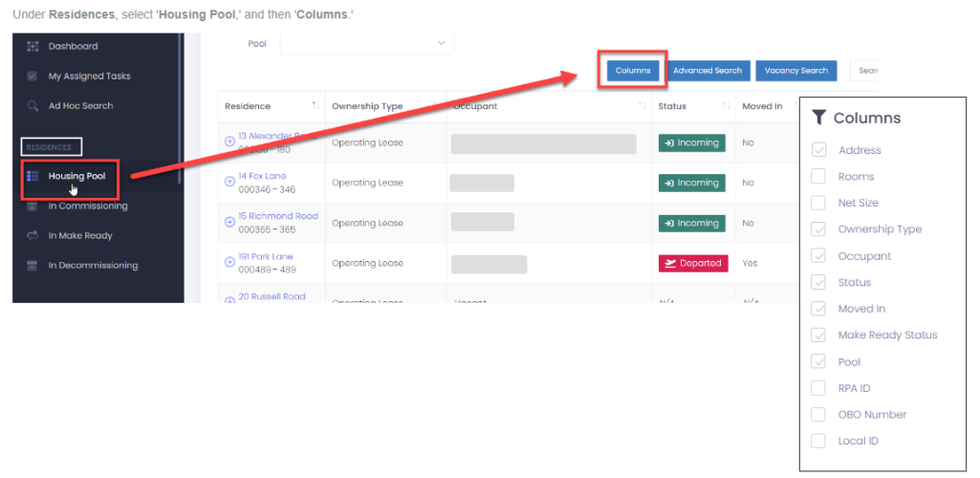The width and height of the screenshot is (980, 478).
Task: Expand row details for 15 Richmond Road
Action: [x=229, y=222]
